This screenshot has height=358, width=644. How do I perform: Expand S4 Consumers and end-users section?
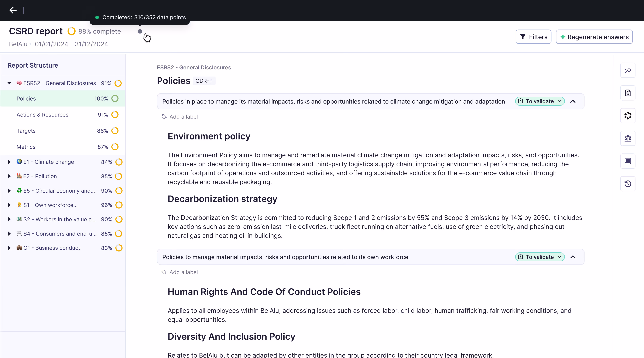click(10, 234)
